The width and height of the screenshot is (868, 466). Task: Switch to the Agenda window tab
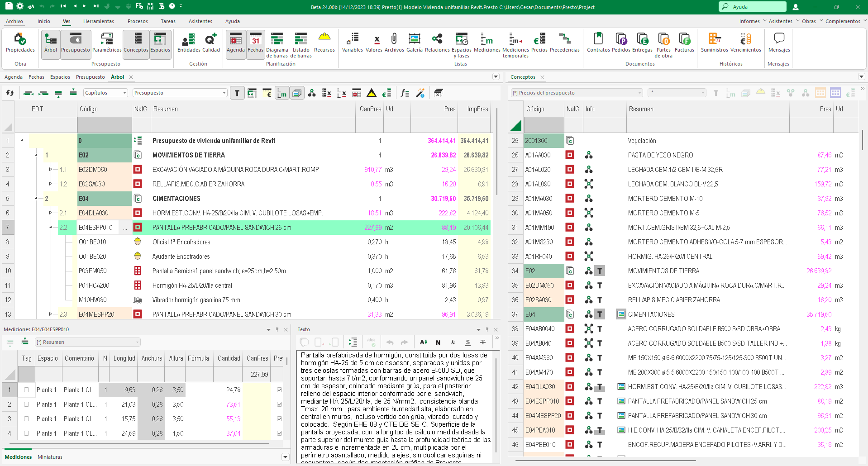pyautogui.click(x=14, y=77)
